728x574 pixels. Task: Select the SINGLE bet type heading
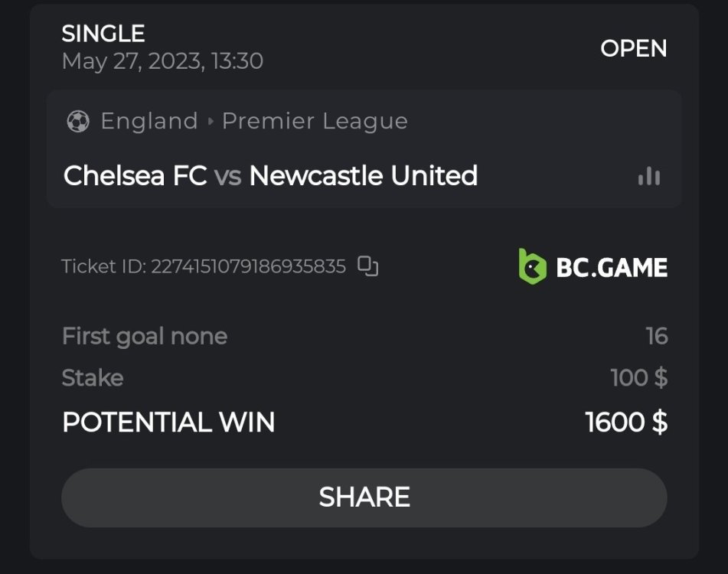[x=103, y=34]
